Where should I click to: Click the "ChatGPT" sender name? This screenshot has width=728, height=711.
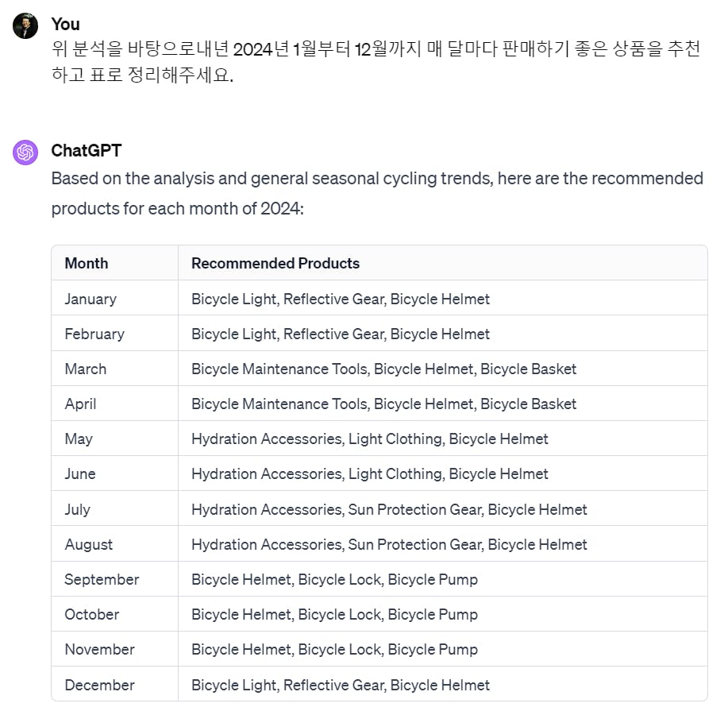click(86, 151)
